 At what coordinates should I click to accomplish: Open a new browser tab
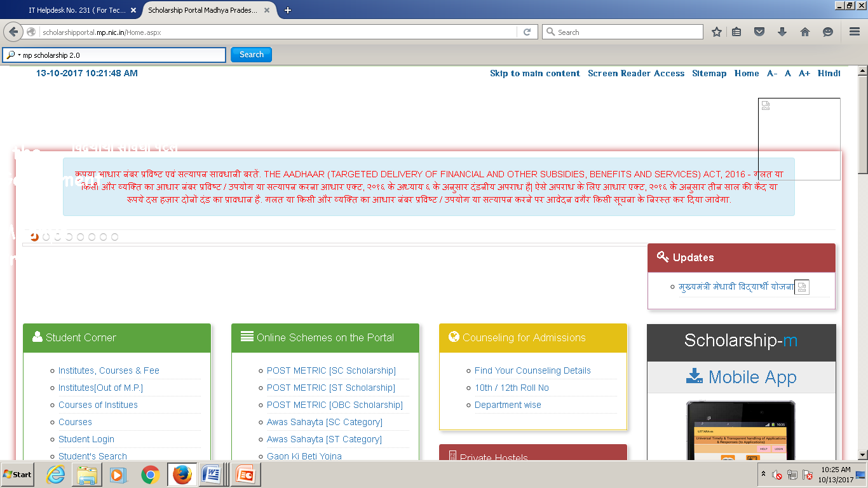pyautogui.click(x=288, y=10)
